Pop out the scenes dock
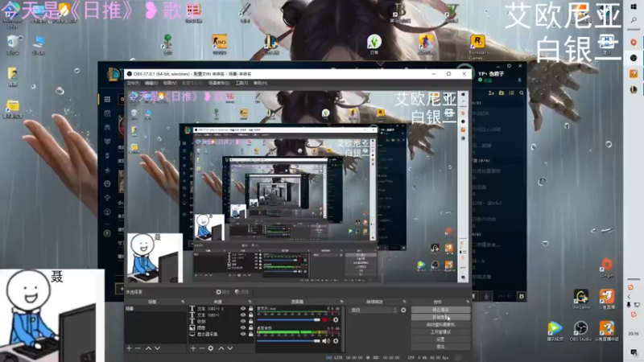 pos(183,302)
